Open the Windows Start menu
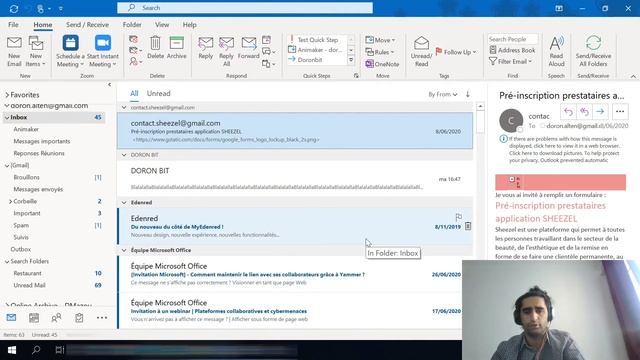640x360 pixels. [11, 350]
